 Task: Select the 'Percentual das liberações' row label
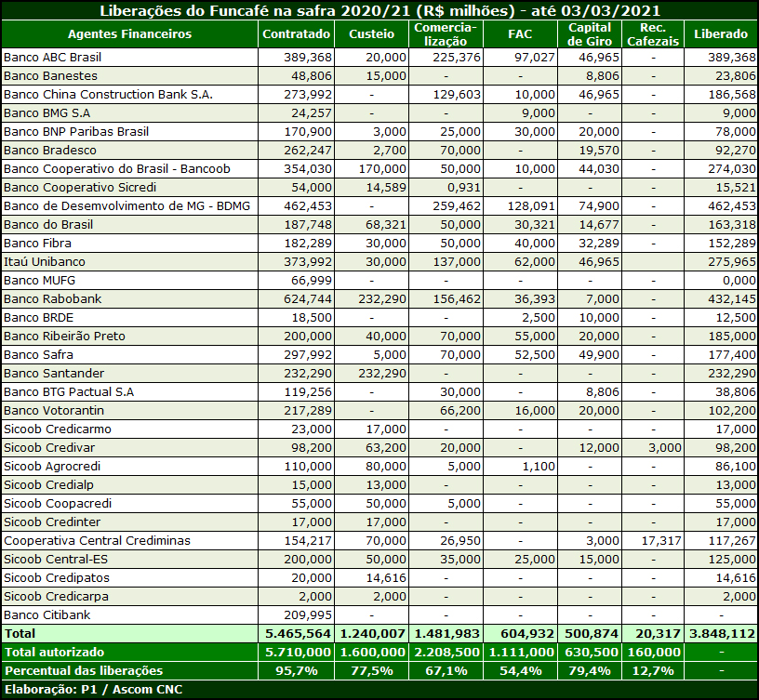click(x=84, y=671)
